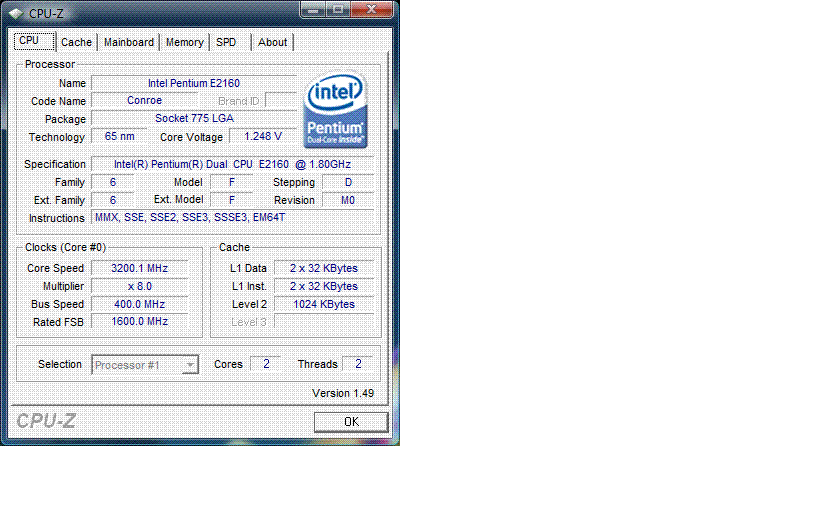The height and width of the screenshot is (525, 840).
Task: Click the empty Level 3 field
Action: click(x=324, y=322)
